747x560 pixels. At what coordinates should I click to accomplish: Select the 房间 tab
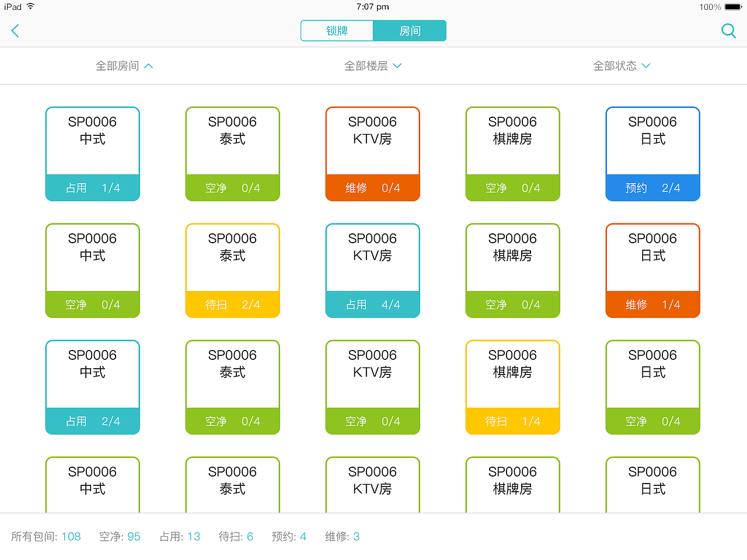410,30
